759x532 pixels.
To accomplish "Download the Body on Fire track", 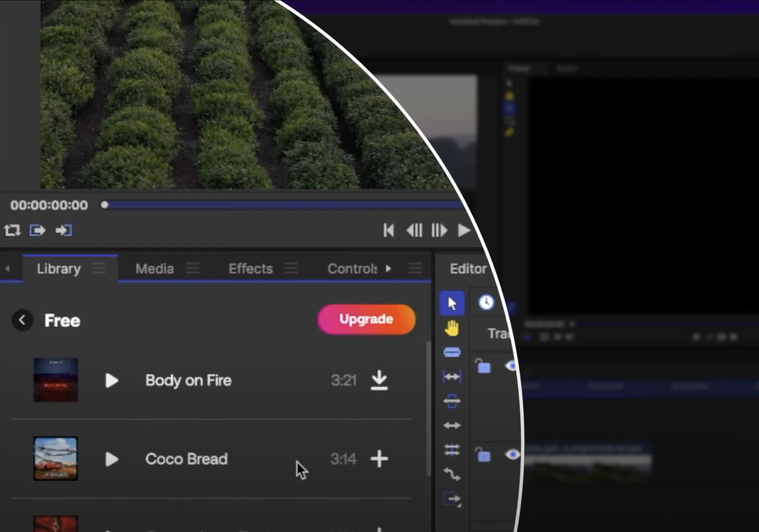I will (379, 380).
